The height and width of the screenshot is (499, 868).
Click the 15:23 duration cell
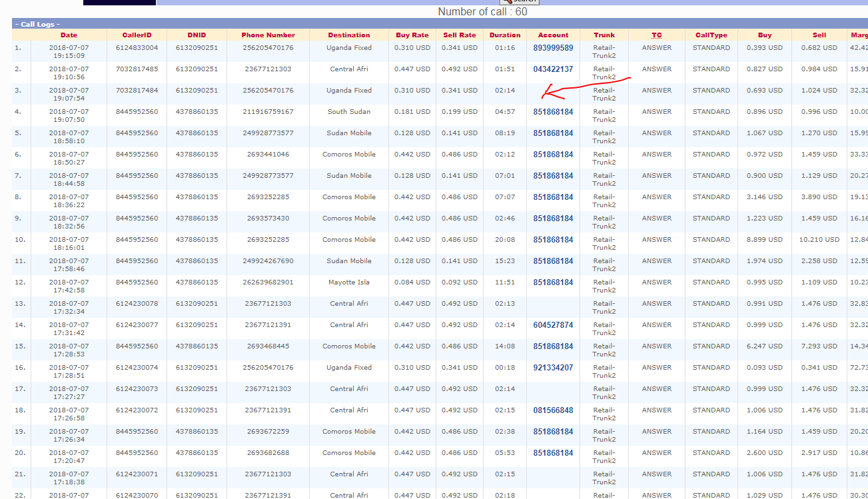pos(505,261)
